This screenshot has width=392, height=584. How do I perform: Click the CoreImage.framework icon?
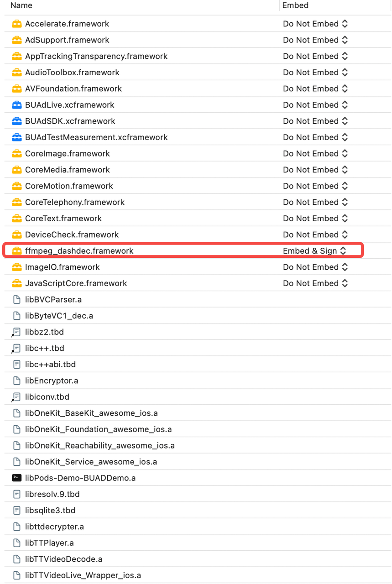click(x=17, y=154)
